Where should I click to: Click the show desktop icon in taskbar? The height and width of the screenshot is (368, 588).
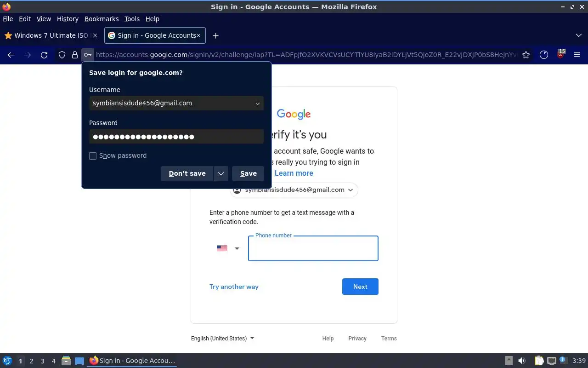tap(79, 361)
